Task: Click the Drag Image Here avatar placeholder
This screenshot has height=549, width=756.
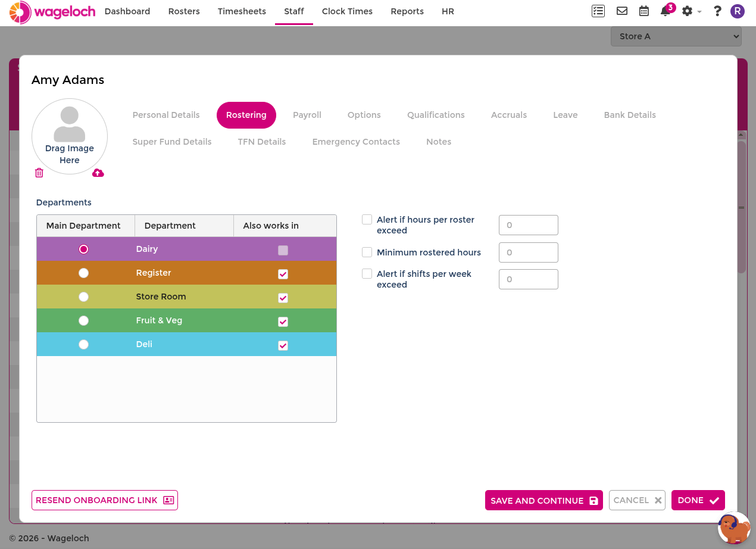Action: click(x=70, y=136)
